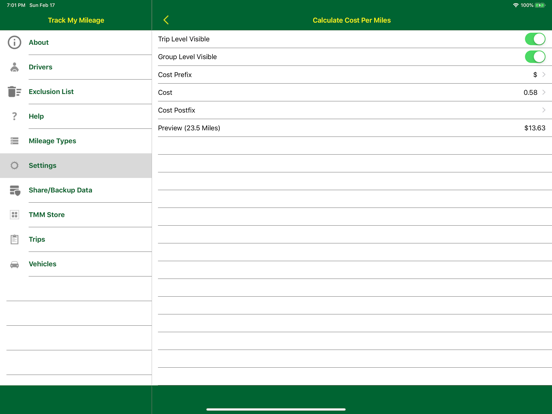Click the Cost Postfix label
Image resolution: width=552 pixels, height=414 pixels.
point(176,110)
